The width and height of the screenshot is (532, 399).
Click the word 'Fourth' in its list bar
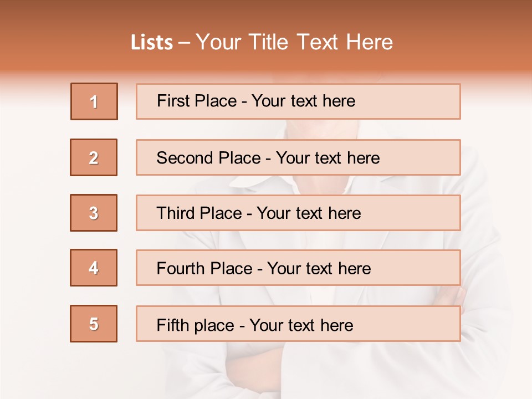pos(181,269)
